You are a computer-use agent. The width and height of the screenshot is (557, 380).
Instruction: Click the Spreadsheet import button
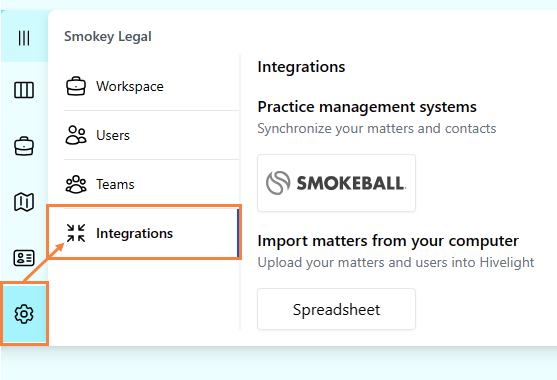(336, 309)
